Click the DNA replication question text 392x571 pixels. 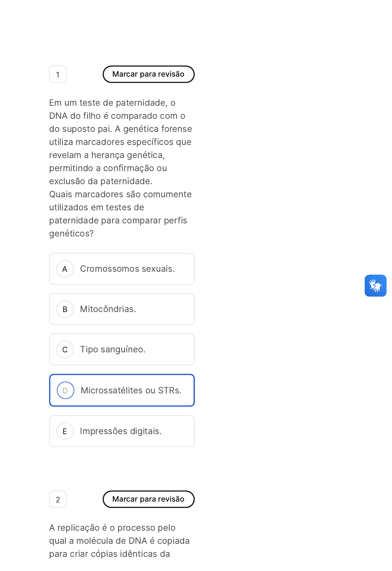[x=120, y=541]
